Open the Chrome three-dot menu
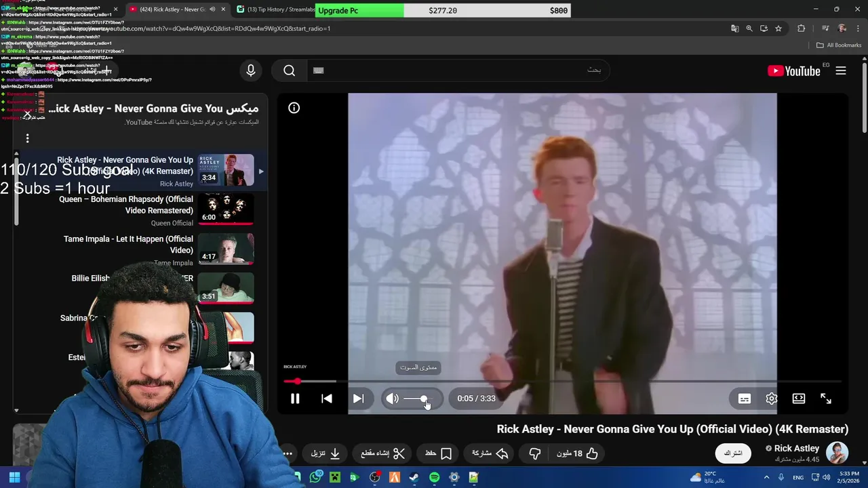The width and height of the screenshot is (868, 488). pos(857,28)
